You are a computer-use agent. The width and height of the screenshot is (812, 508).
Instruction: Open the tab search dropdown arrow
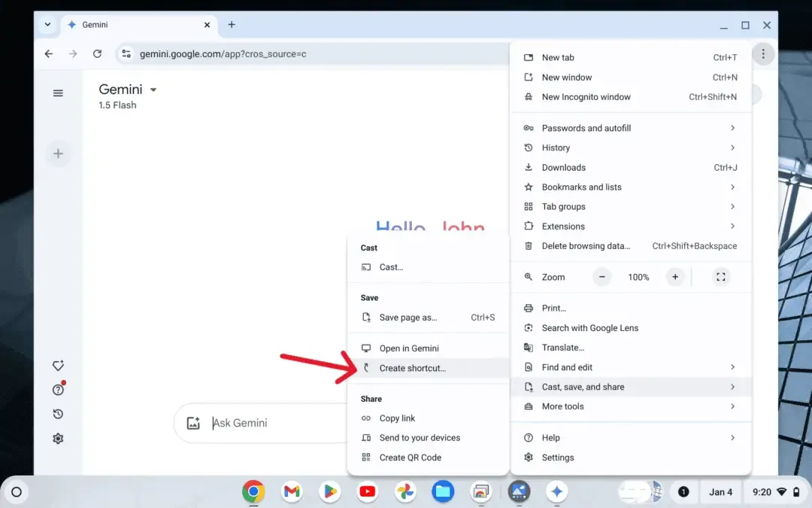click(x=47, y=24)
